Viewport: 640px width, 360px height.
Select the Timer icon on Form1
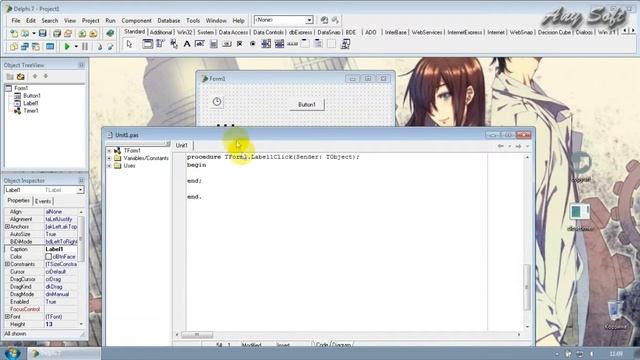217,102
